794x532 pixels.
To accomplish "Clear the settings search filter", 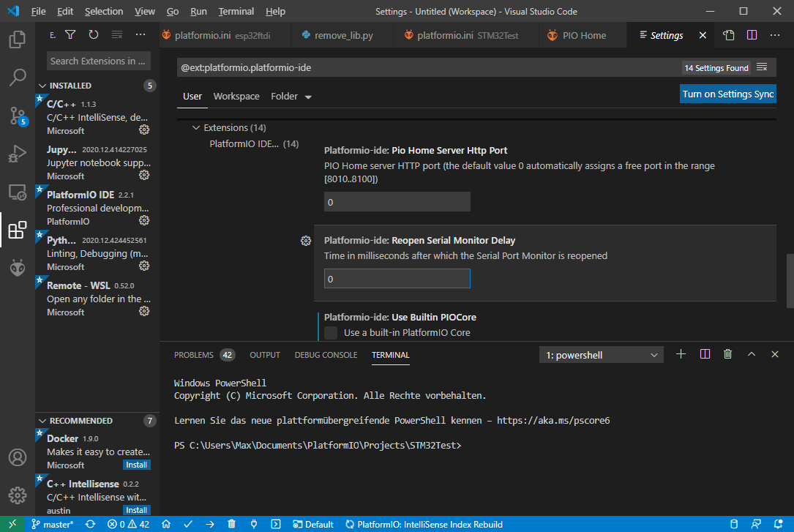I will (762, 67).
